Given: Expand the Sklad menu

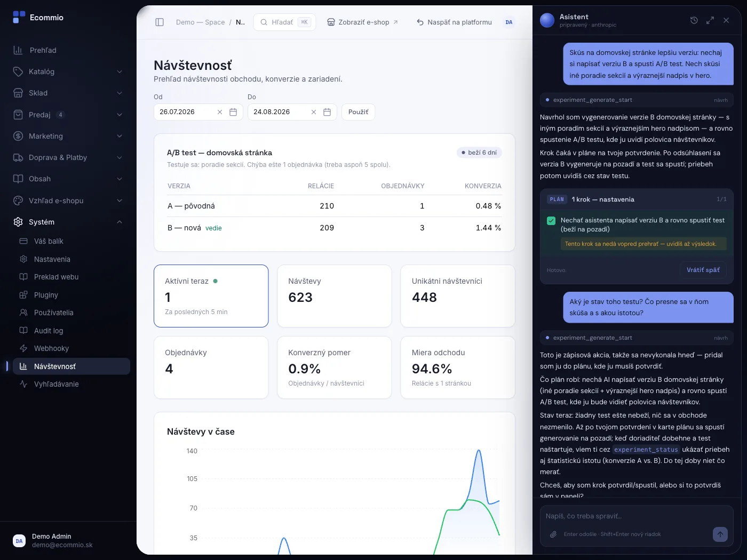Looking at the screenshot, I should pyautogui.click(x=68, y=93).
